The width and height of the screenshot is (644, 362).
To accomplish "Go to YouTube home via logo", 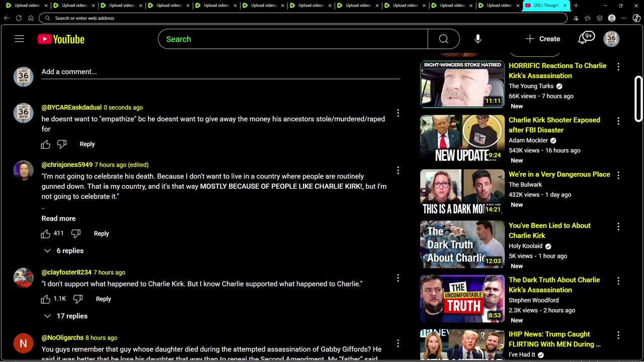I will tap(61, 39).
